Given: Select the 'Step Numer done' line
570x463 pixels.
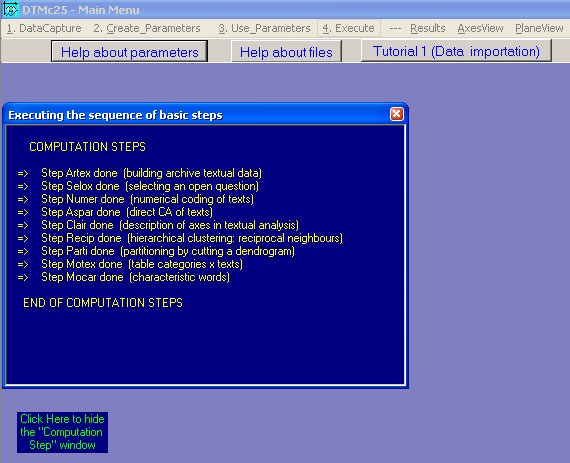Looking at the screenshot, I should click(x=136, y=199).
